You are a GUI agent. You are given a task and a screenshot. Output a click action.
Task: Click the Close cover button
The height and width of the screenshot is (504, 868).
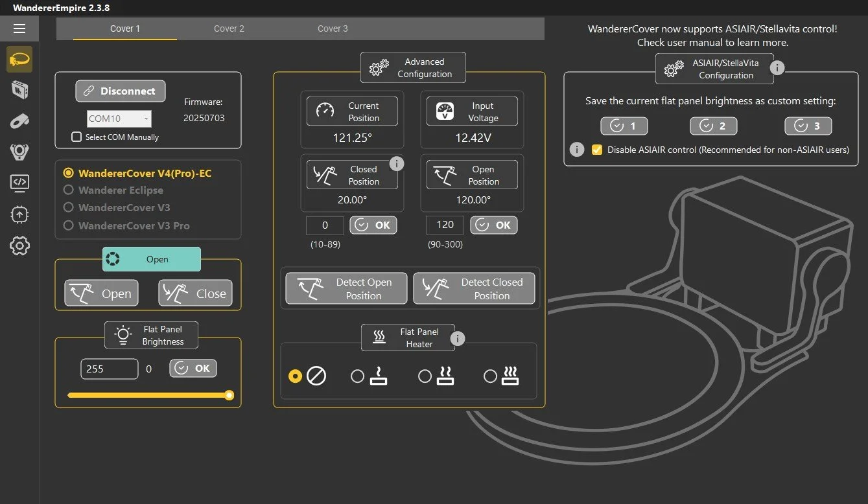click(x=195, y=293)
